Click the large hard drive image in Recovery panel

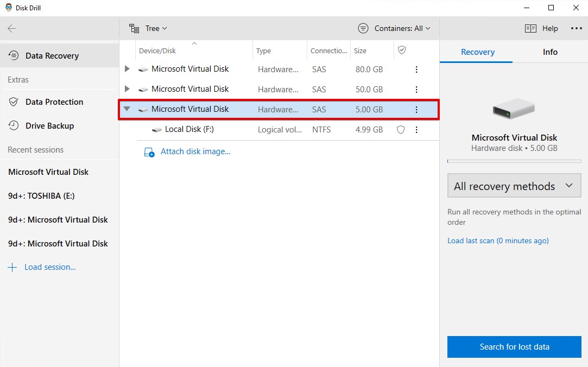(514, 109)
